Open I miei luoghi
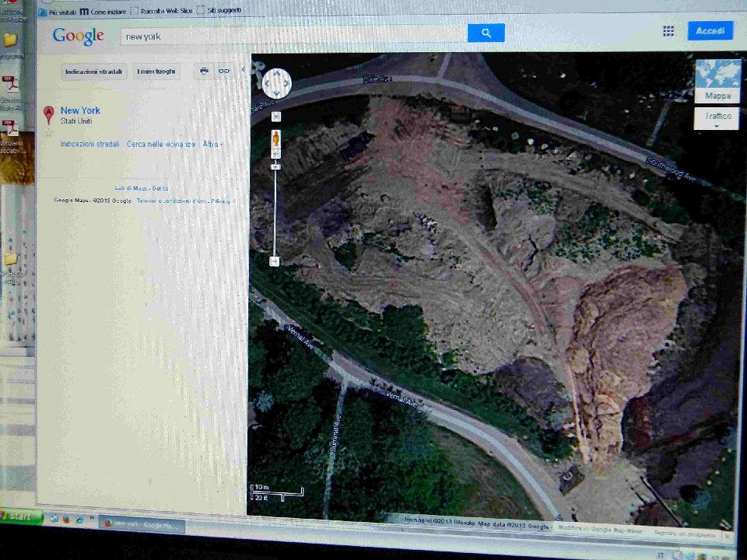This screenshot has height=560, width=747. coord(156,72)
